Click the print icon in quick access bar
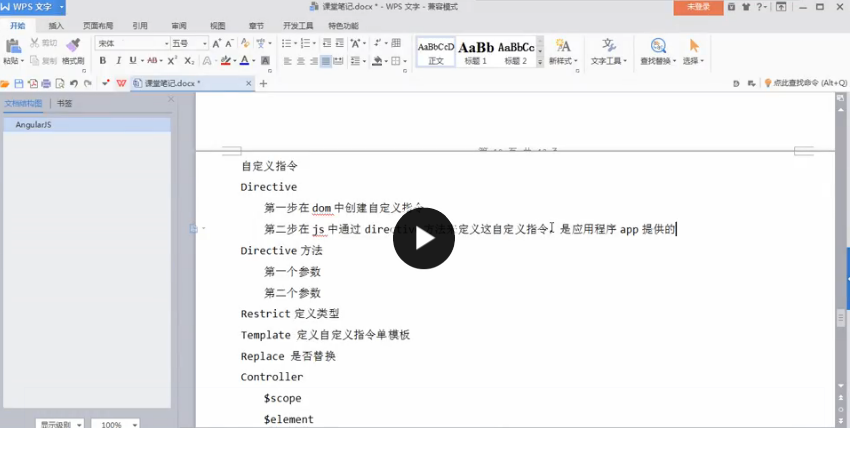This screenshot has height=451, width=850. click(x=46, y=83)
